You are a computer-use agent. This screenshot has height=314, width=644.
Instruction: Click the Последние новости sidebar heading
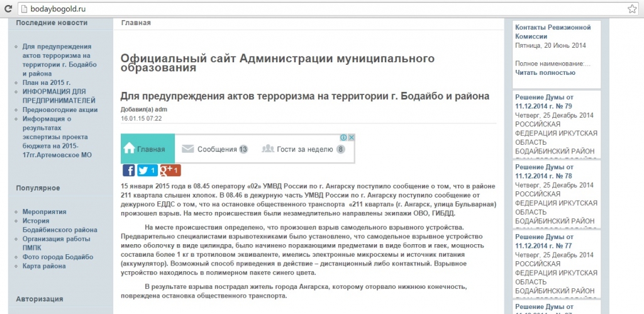(x=52, y=23)
